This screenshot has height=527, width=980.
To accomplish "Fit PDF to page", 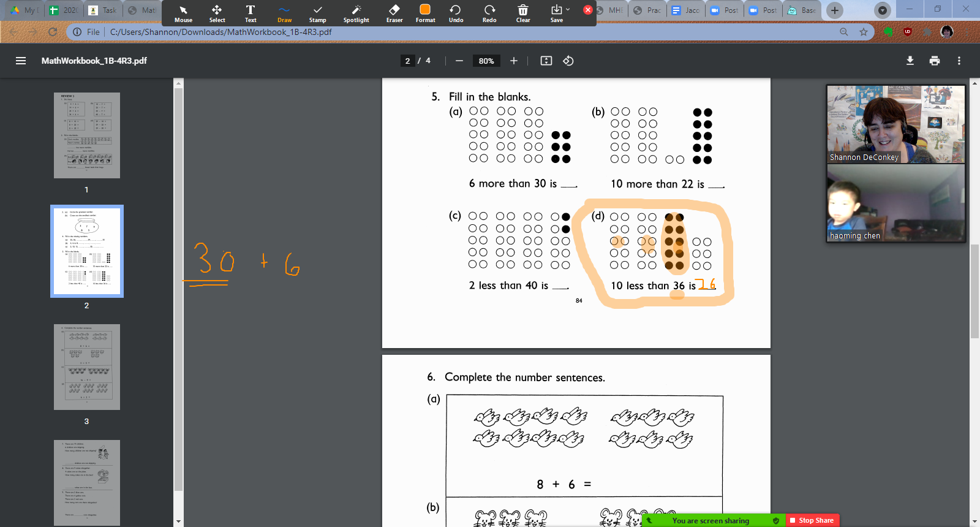I will [546, 61].
